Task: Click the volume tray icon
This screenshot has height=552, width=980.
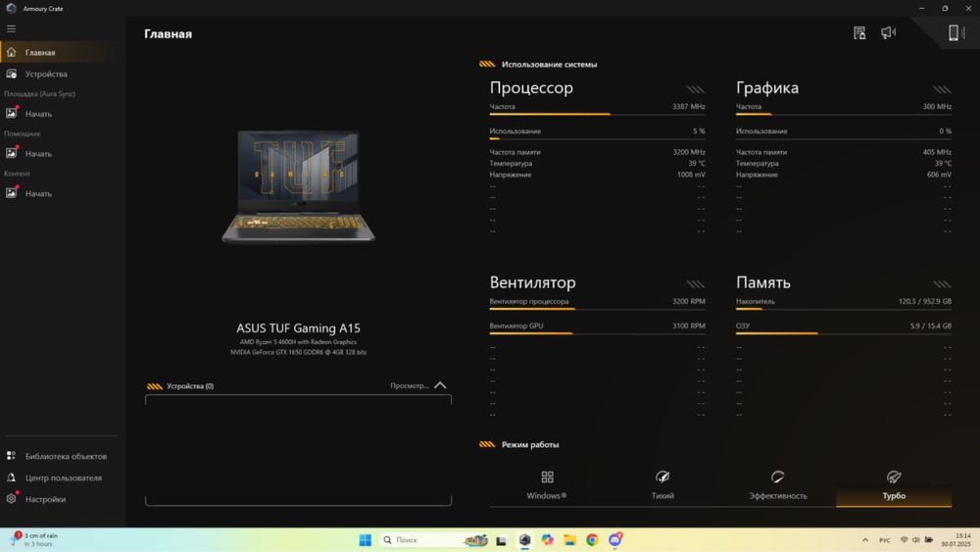Action: [x=915, y=539]
